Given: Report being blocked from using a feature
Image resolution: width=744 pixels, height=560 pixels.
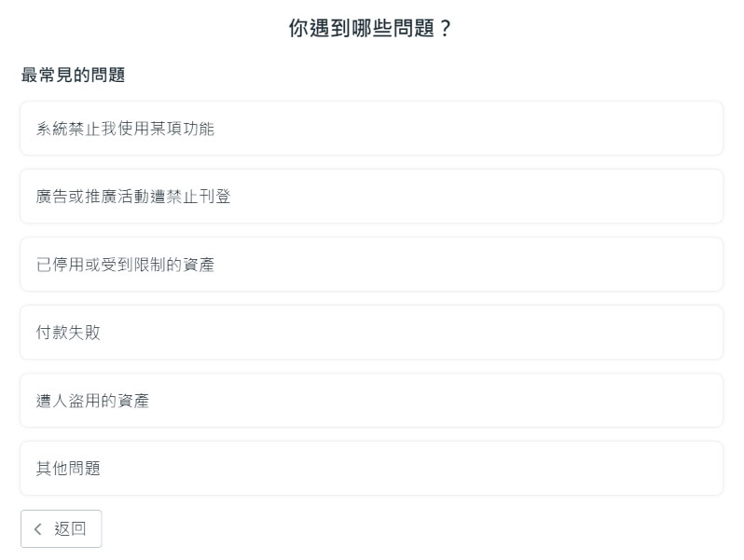Looking at the screenshot, I should pos(371,128).
